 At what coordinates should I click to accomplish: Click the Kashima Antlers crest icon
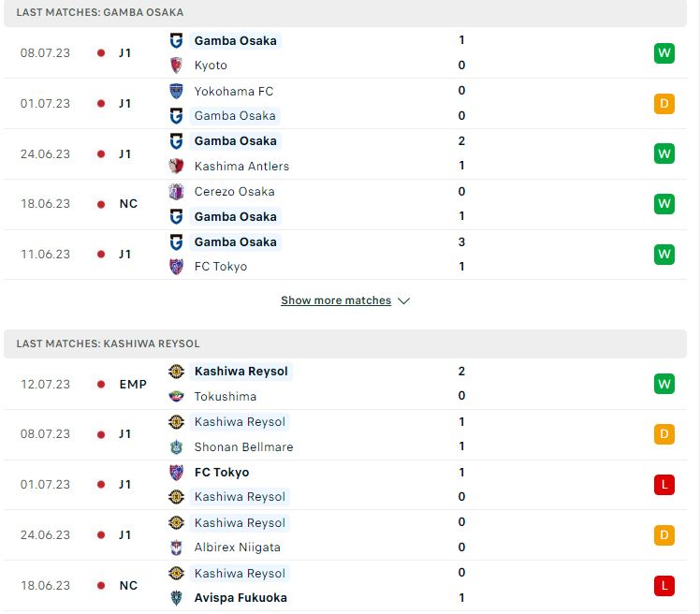pyautogui.click(x=176, y=166)
